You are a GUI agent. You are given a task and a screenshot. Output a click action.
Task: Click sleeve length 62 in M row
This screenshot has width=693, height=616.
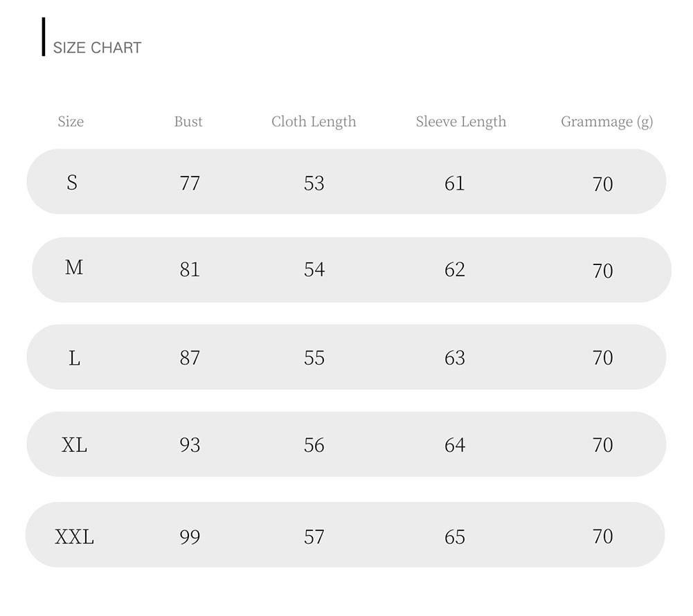tap(455, 269)
